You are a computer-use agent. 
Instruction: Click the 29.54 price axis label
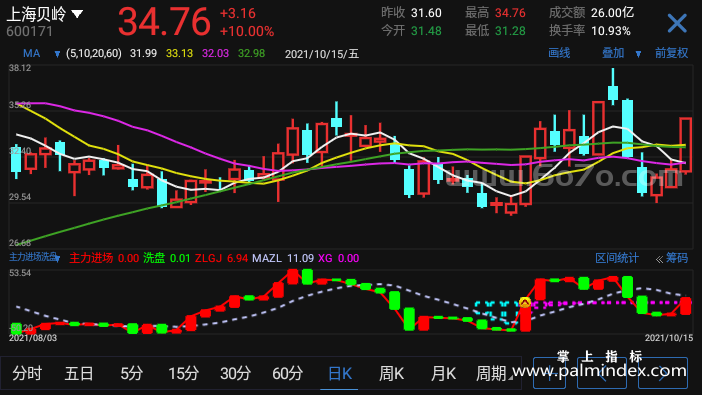pos(20,197)
